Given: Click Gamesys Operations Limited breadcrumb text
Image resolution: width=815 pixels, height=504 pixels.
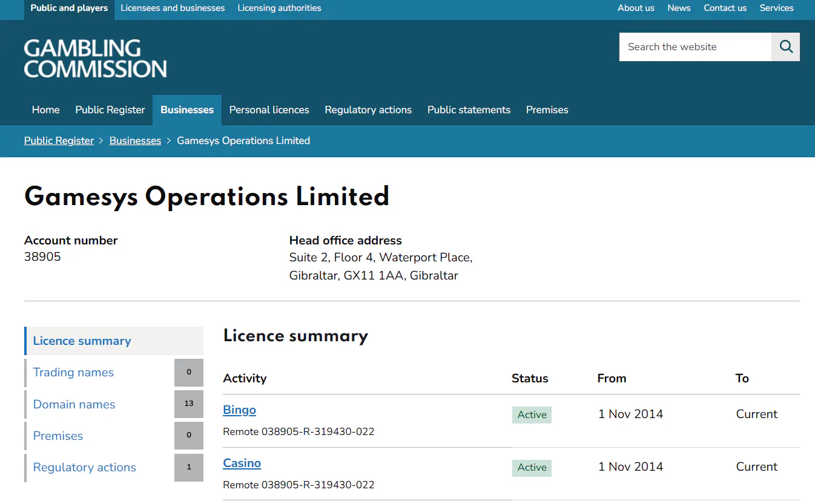Looking at the screenshot, I should coord(243,140).
